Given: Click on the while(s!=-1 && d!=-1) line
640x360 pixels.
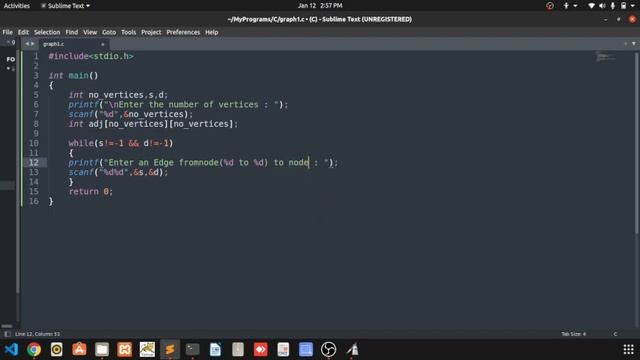Looking at the screenshot, I should (121, 143).
